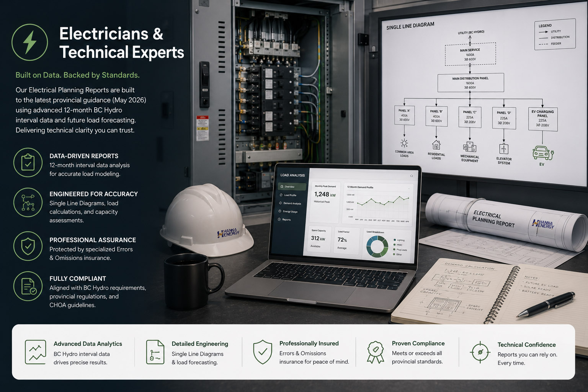Click 'Built on Data. Backed by Standards.' tagline

pyautogui.click(x=77, y=75)
